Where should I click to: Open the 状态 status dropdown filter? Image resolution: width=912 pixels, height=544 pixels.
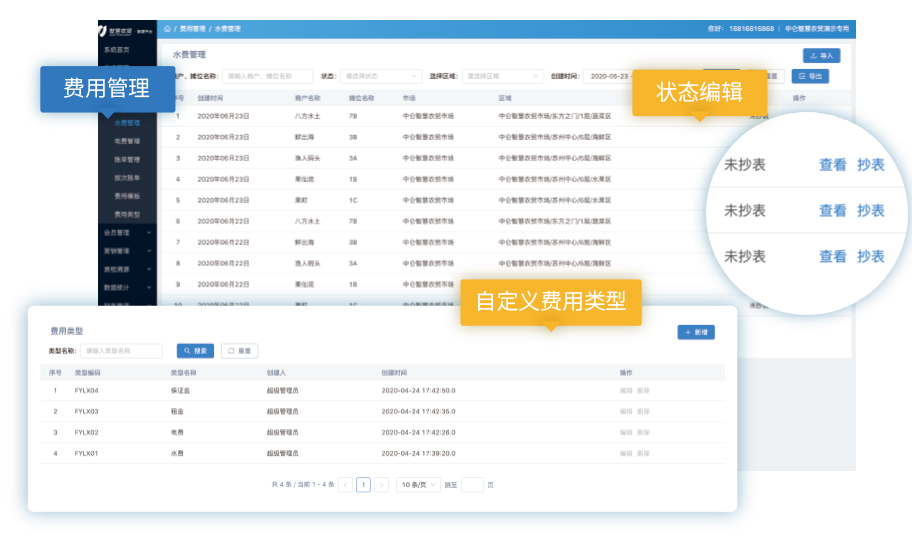(382, 76)
